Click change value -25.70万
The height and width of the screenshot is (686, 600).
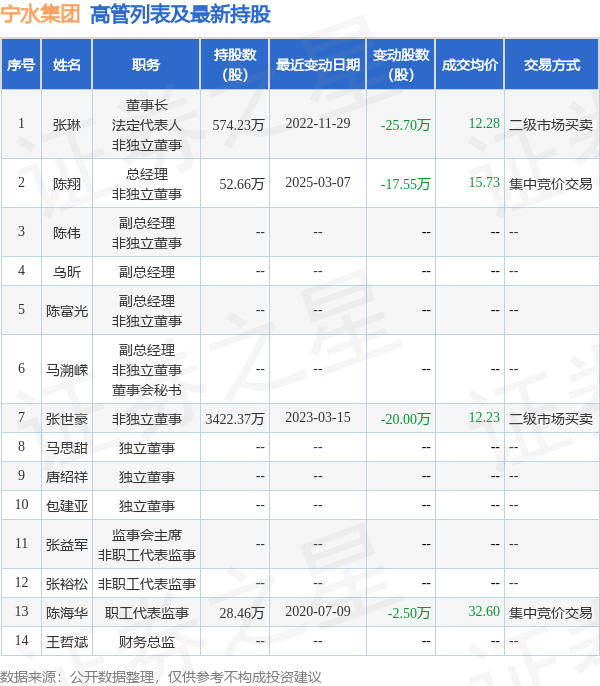coord(405,125)
